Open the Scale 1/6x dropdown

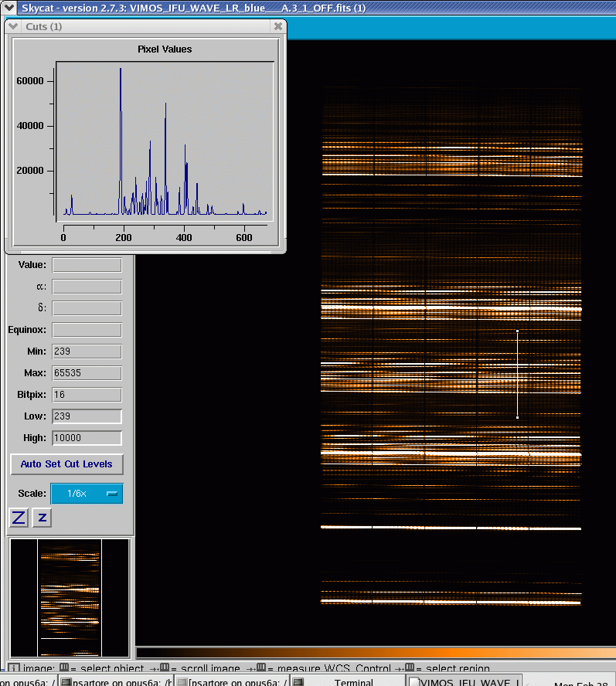87,494
